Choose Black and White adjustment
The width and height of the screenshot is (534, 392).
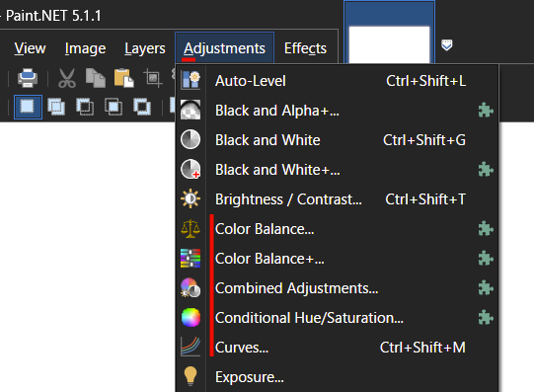338,140
